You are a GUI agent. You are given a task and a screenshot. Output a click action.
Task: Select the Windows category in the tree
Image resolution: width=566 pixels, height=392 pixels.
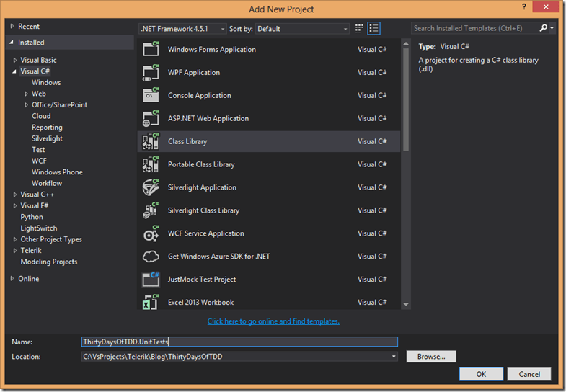tap(46, 83)
